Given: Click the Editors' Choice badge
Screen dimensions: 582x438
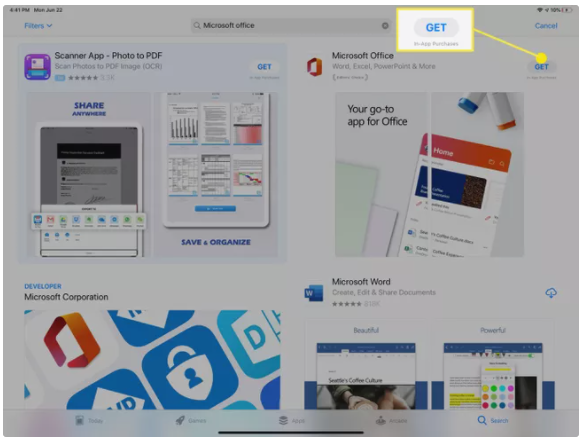Looking at the screenshot, I should (350, 77).
